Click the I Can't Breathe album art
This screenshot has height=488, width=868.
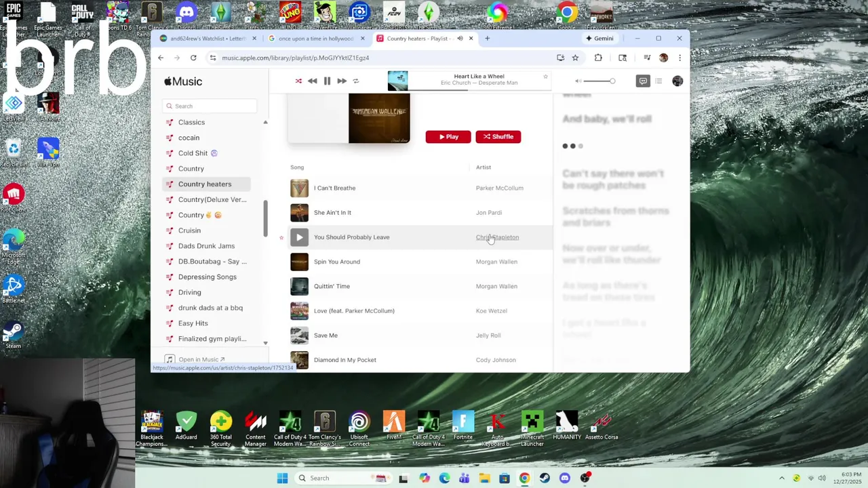coord(299,188)
